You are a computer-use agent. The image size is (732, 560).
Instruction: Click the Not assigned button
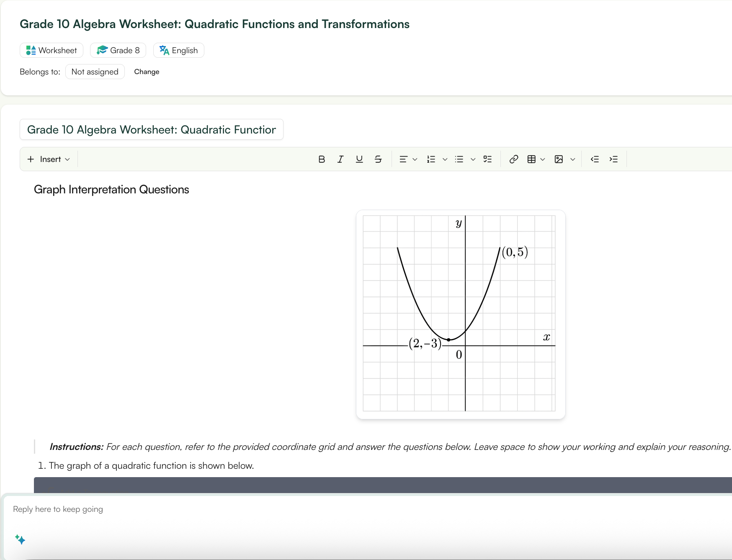point(95,72)
